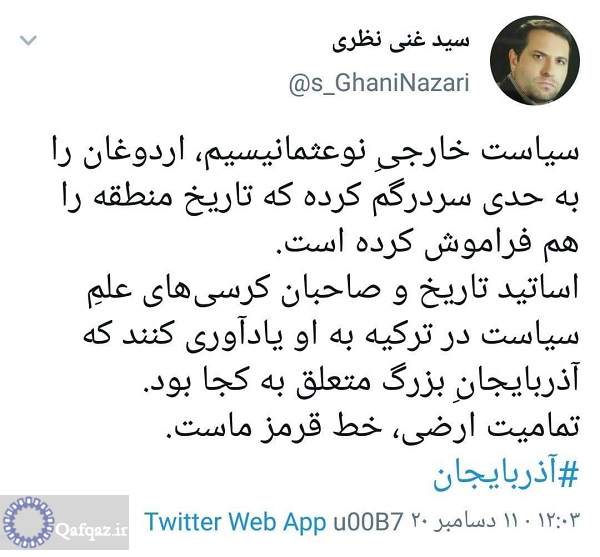
Task: Open the author's round profile photo
Action: [535, 60]
